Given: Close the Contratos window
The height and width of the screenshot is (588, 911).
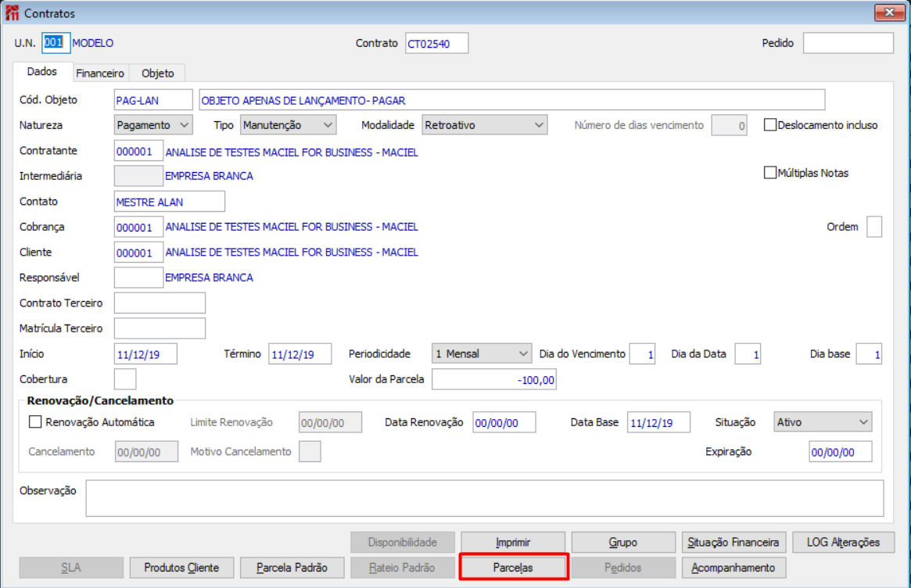Looking at the screenshot, I should (889, 13).
